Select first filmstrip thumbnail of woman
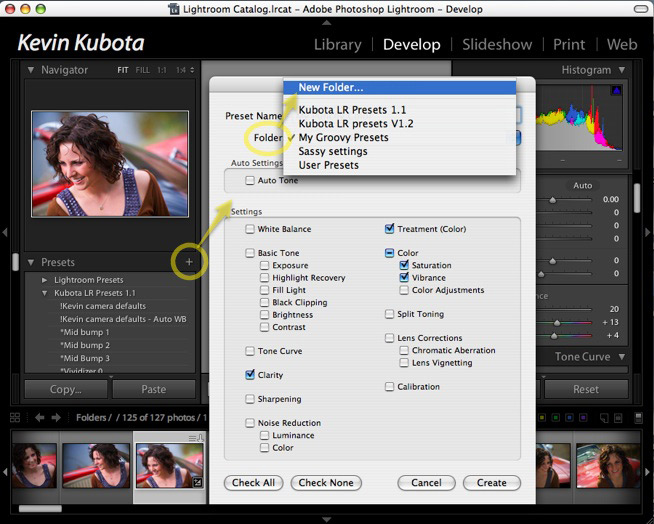This screenshot has height=524, width=654. [x=34, y=466]
